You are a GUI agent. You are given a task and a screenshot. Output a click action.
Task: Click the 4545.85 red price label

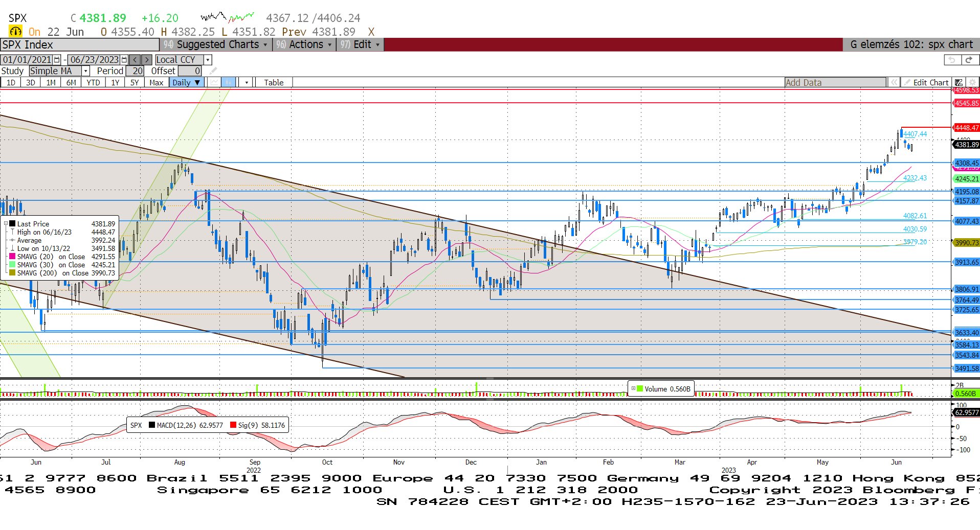[x=966, y=103]
